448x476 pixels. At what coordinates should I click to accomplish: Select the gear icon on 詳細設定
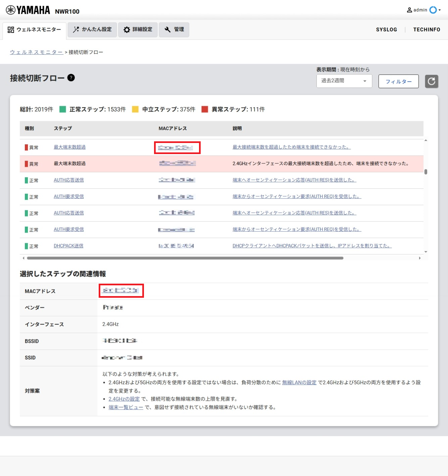(126, 30)
